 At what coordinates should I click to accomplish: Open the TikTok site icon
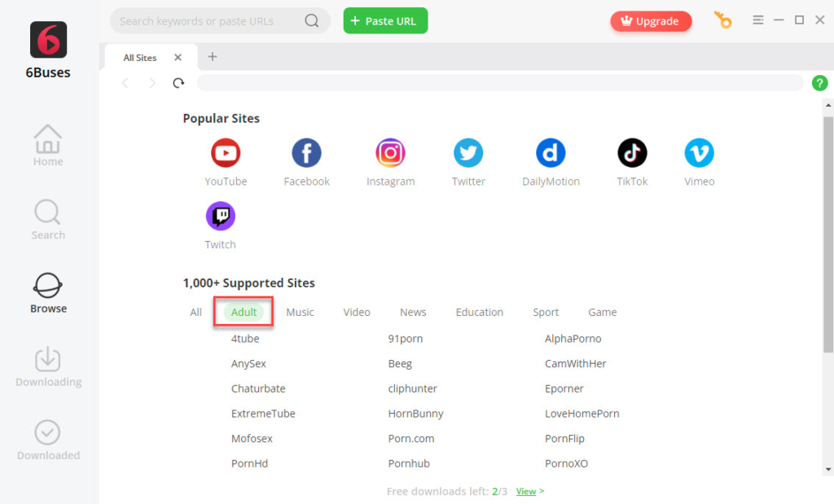click(x=632, y=153)
